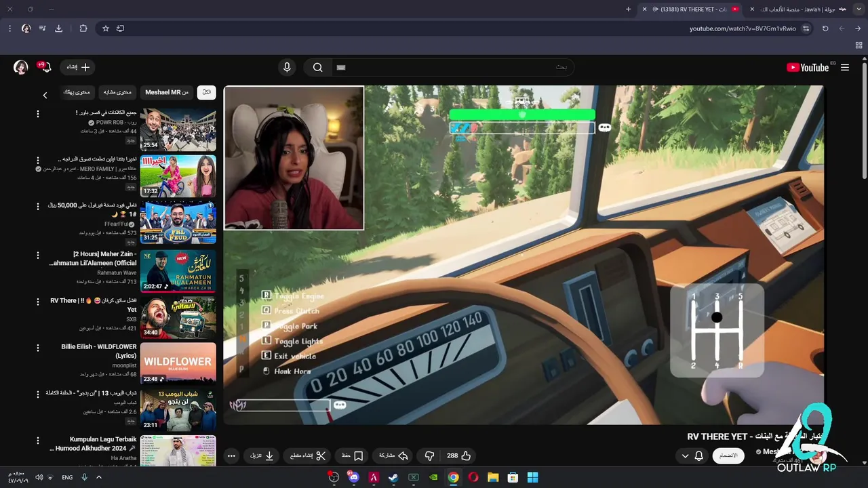868x488 pixels.
Task: Open three-dot options for SXB video
Action: tap(38, 302)
